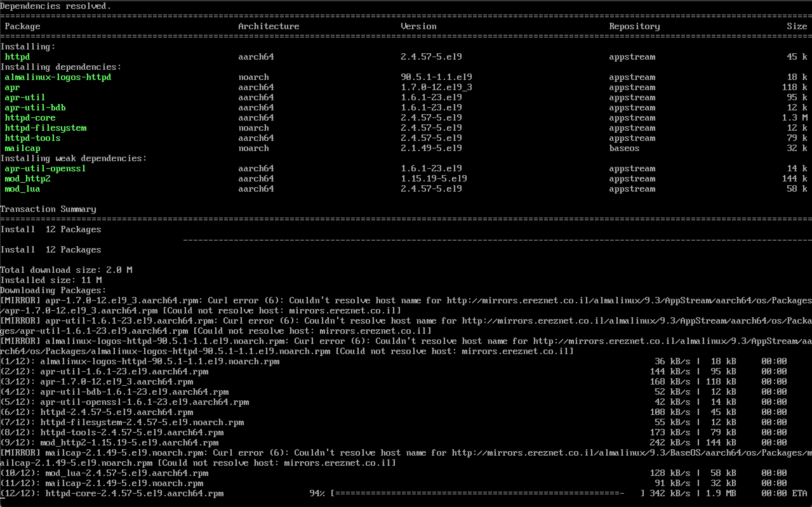Viewport: 812px width, 507px height.
Task: Click the mailcap package name in table
Action: click(22, 148)
